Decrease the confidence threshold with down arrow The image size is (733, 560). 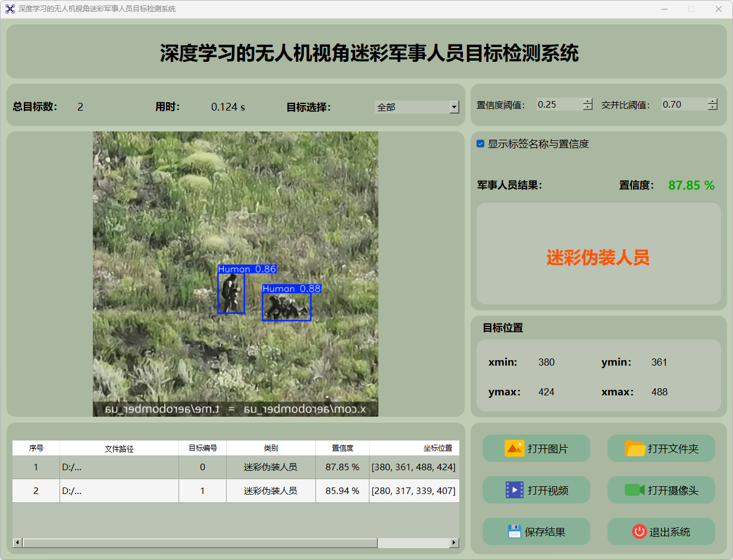pyautogui.click(x=588, y=108)
